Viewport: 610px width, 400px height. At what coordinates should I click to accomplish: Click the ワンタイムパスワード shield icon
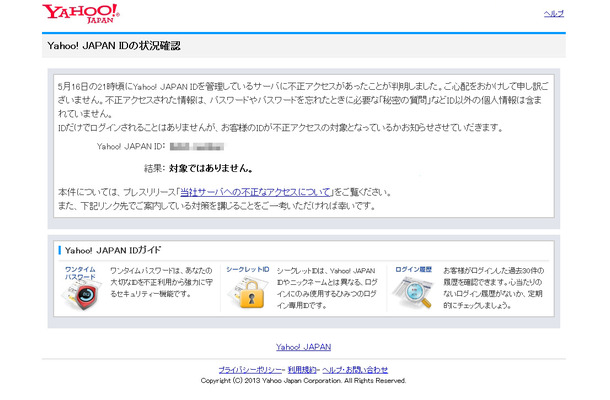[81, 294]
